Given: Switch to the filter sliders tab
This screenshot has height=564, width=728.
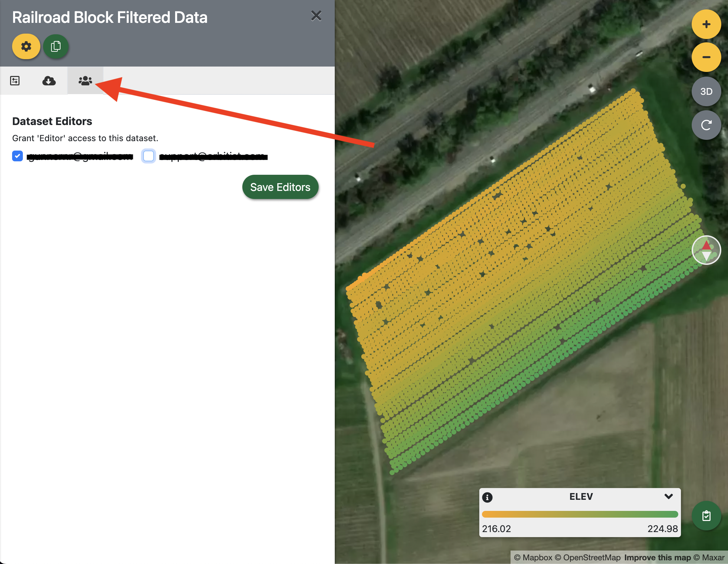Looking at the screenshot, I should [x=15, y=81].
